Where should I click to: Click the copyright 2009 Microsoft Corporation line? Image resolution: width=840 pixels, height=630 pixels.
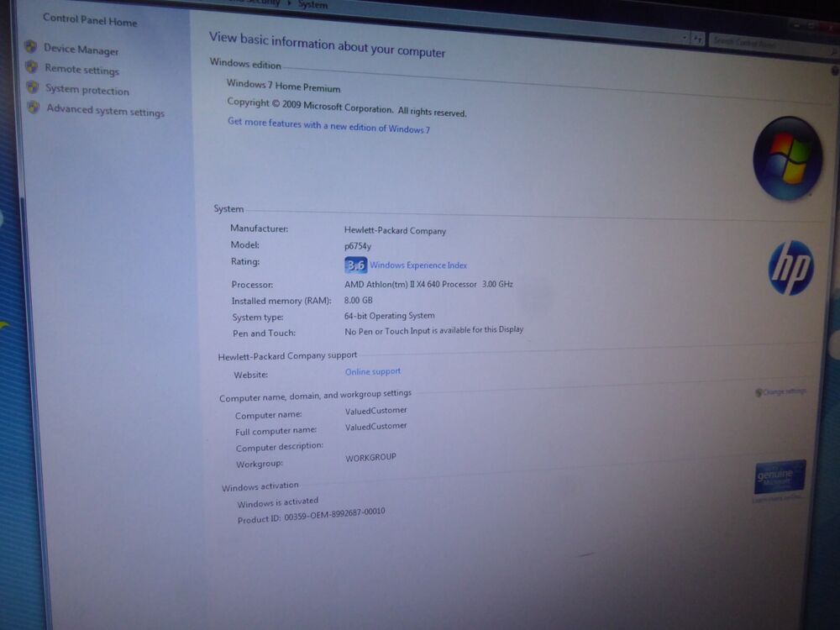tap(347, 108)
